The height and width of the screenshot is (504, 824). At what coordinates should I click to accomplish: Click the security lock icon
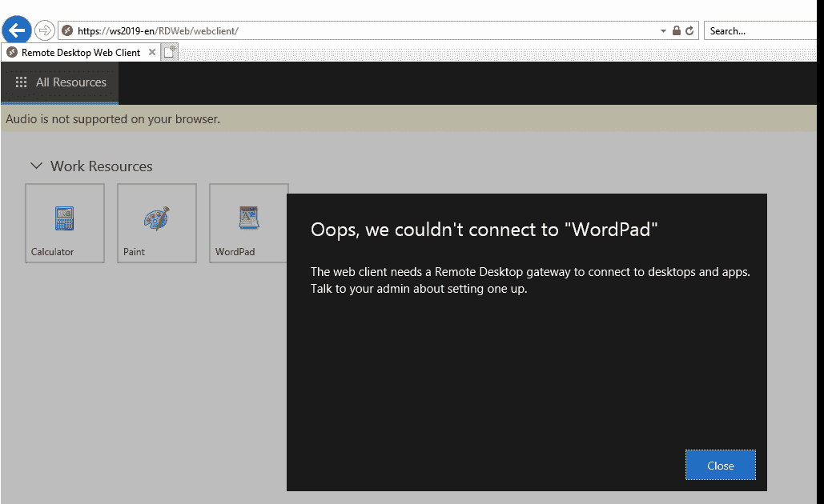[x=677, y=31]
